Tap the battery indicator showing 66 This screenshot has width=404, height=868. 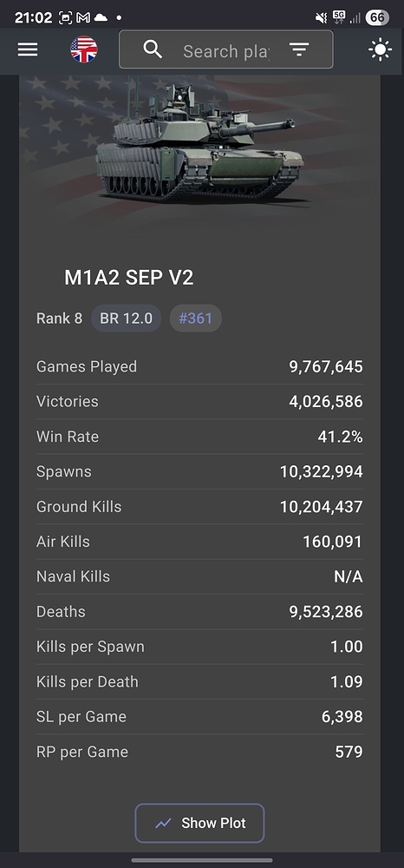point(377,17)
